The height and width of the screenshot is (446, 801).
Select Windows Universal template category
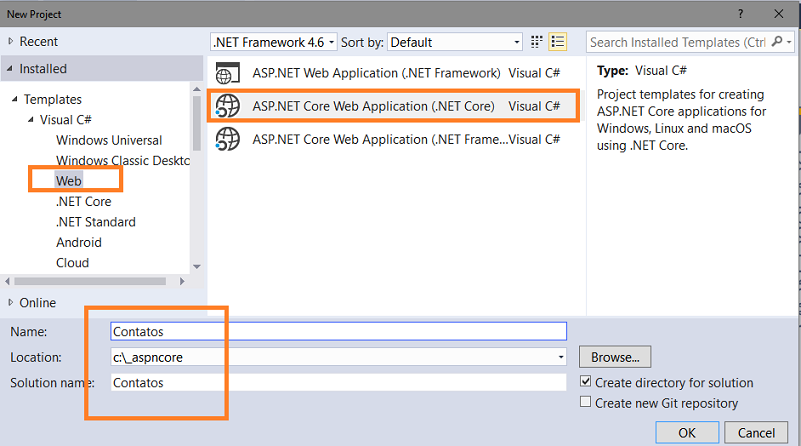pos(109,140)
